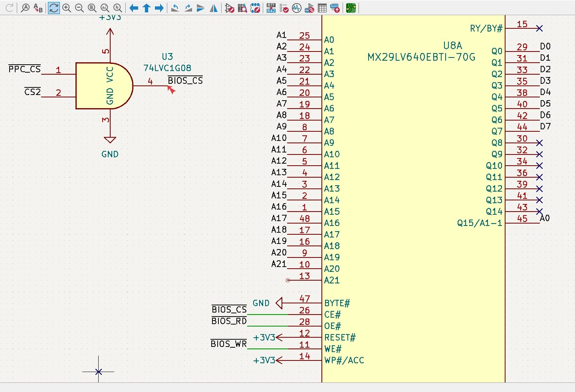Open the symbol fields table editor

[x=322, y=8]
